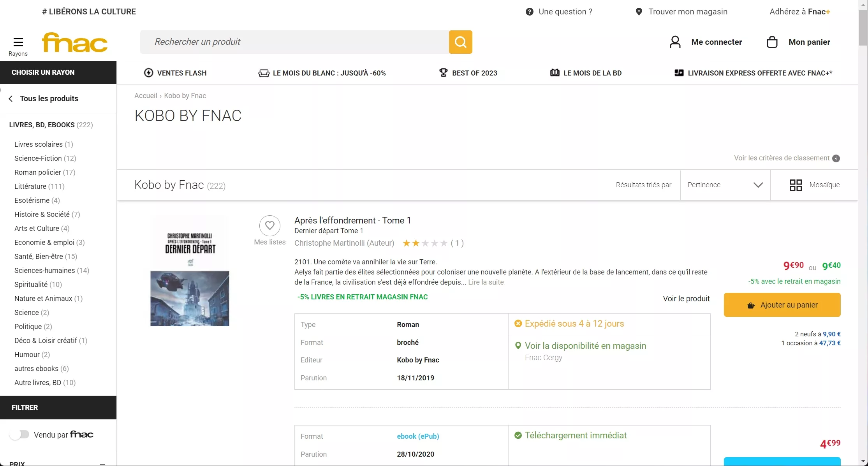Click Ajouter au panier button

point(782,305)
